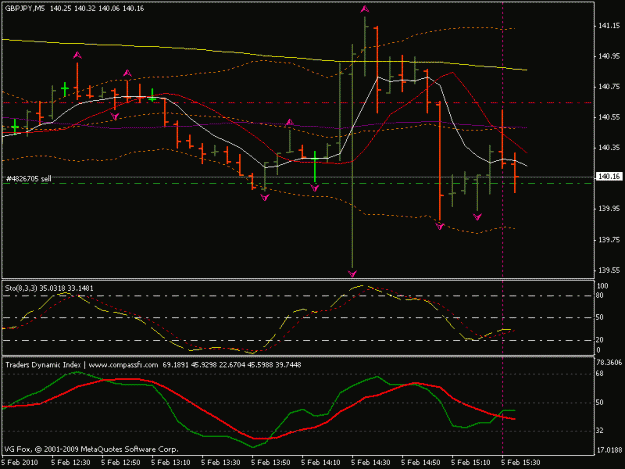
Task: Click the #4826705 sell order label
Action: (29, 179)
